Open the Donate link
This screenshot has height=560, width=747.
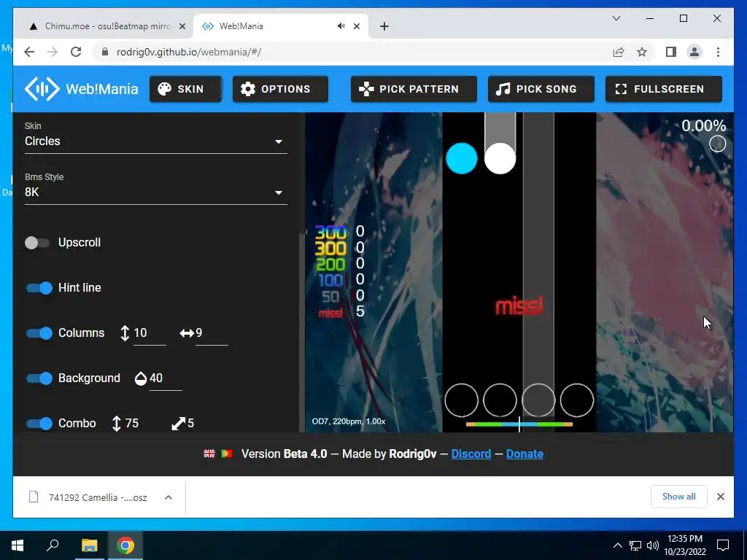[x=525, y=454]
